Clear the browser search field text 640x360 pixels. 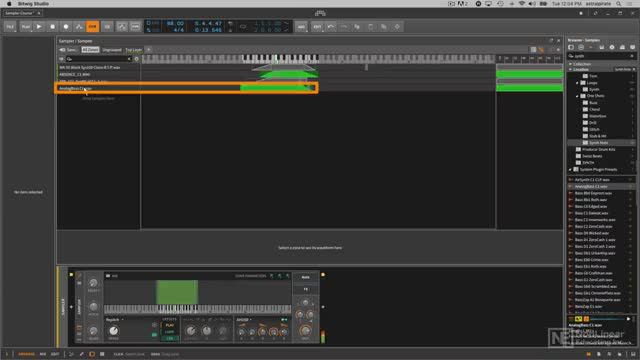pyautogui.click(x=632, y=56)
